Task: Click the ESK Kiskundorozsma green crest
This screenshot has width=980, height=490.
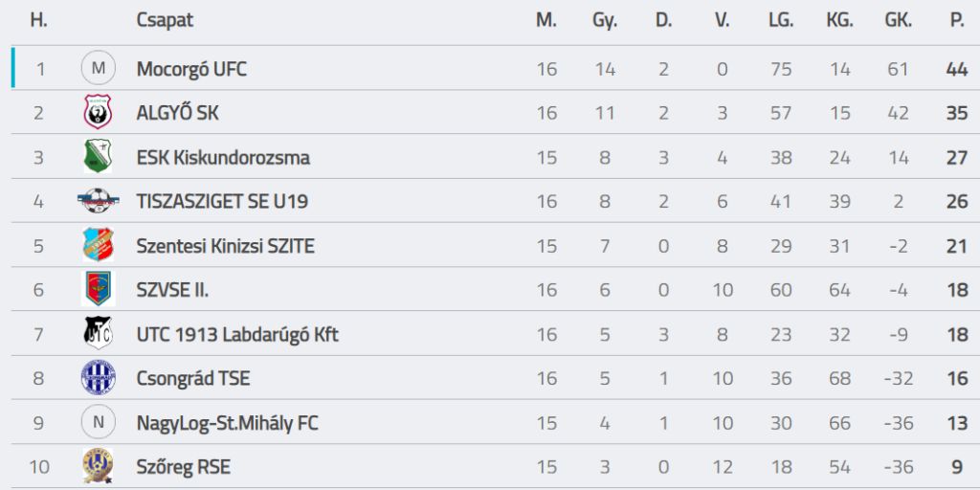Action: pyautogui.click(x=99, y=157)
